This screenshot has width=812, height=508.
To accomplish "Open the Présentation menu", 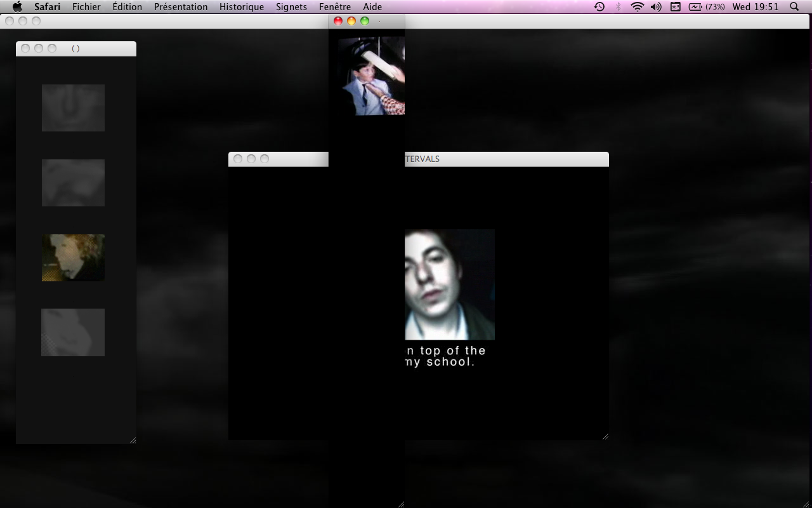I will [181, 7].
